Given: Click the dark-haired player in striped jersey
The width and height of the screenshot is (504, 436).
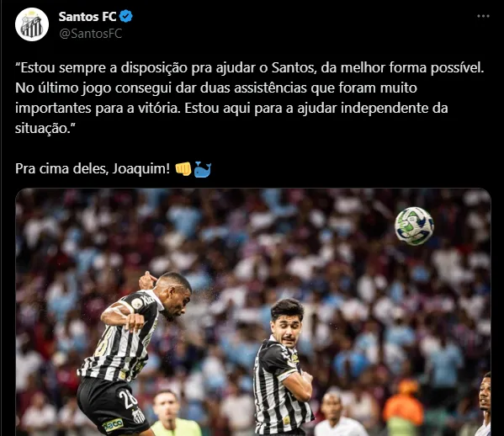Looking at the screenshot, I should [283, 366].
